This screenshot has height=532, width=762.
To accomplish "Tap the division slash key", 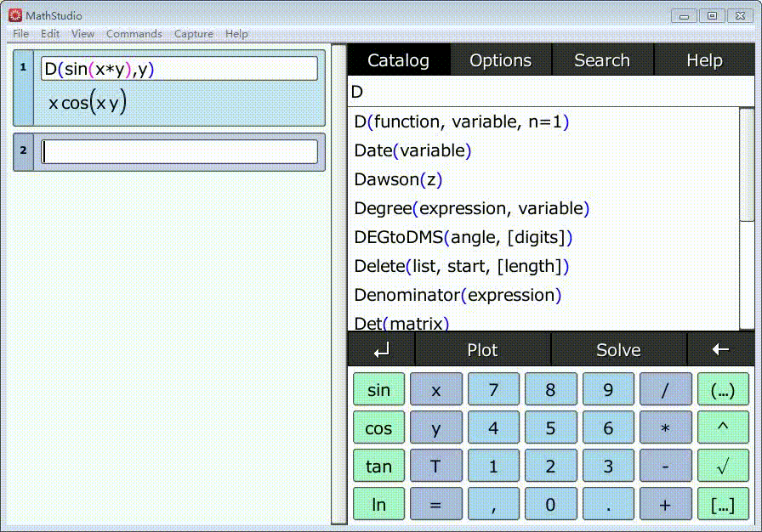I will pos(665,389).
